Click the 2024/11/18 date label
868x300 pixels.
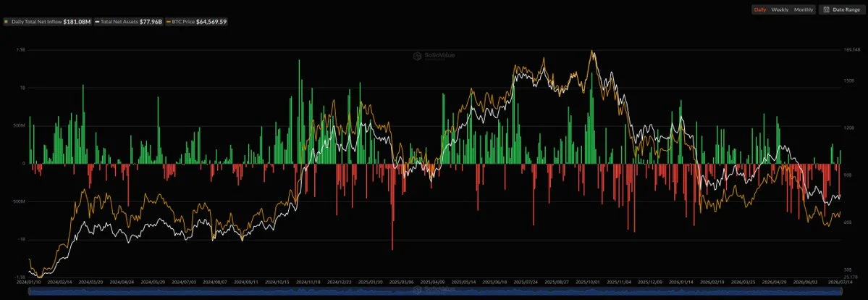coord(307,282)
